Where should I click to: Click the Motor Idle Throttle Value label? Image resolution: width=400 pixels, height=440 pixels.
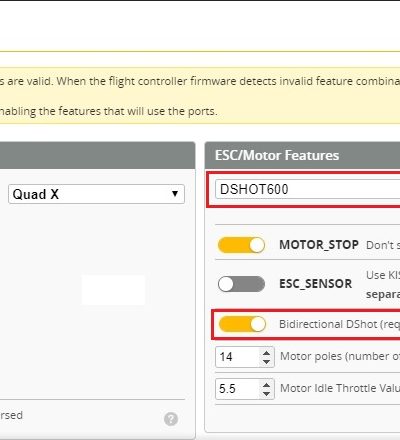(340, 388)
